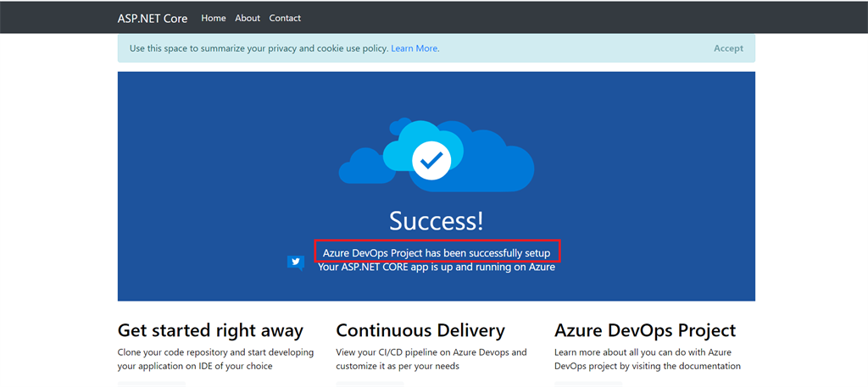
Task: Navigate to the Contact page
Action: [285, 18]
